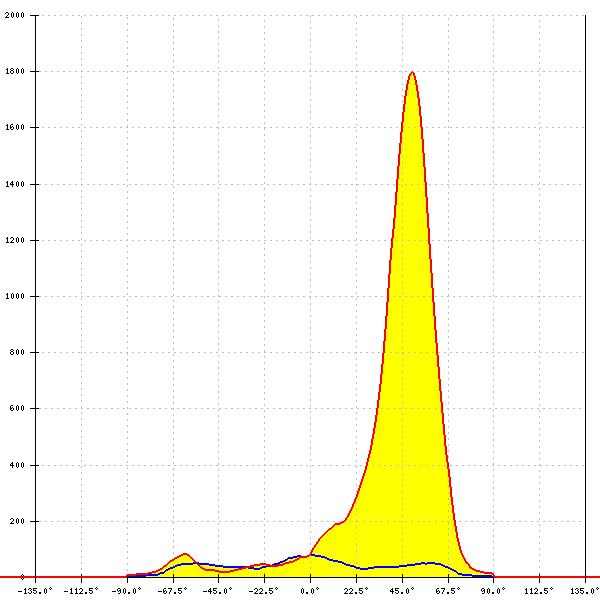The height and width of the screenshot is (600, 600).
Task: Click the x-axis label 45.0°
Action: click(x=402, y=591)
